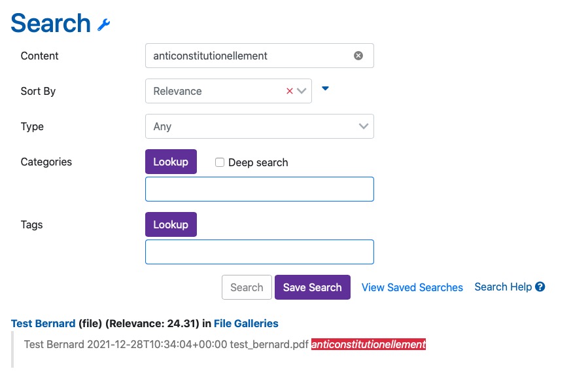
Task: Click the Search button
Action: pos(247,287)
